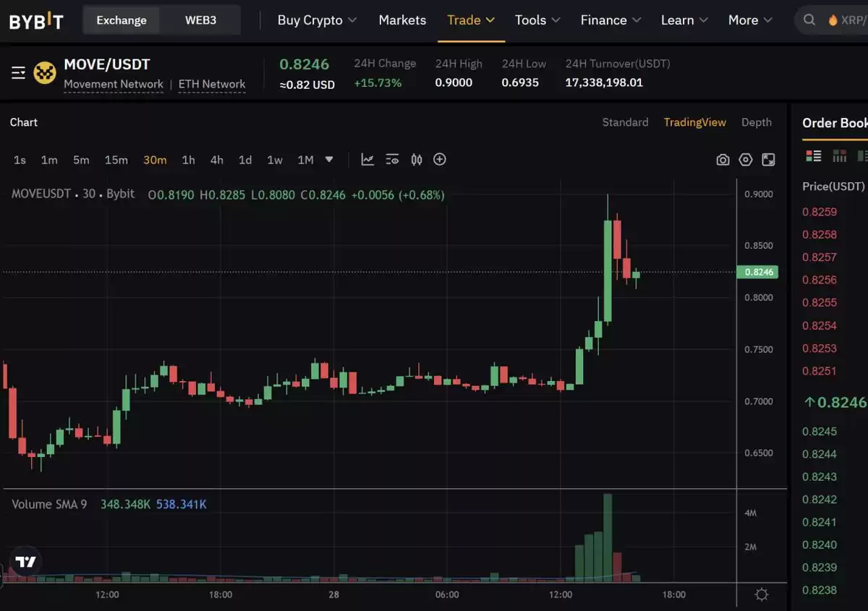This screenshot has width=868, height=611.
Task: Open the search magnifier icon
Action: (x=809, y=20)
